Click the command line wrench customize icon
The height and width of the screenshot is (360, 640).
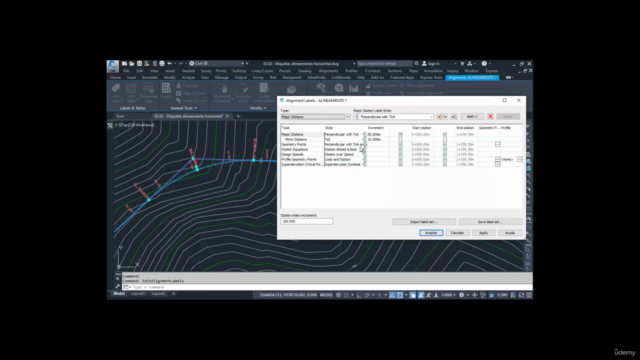118,287
